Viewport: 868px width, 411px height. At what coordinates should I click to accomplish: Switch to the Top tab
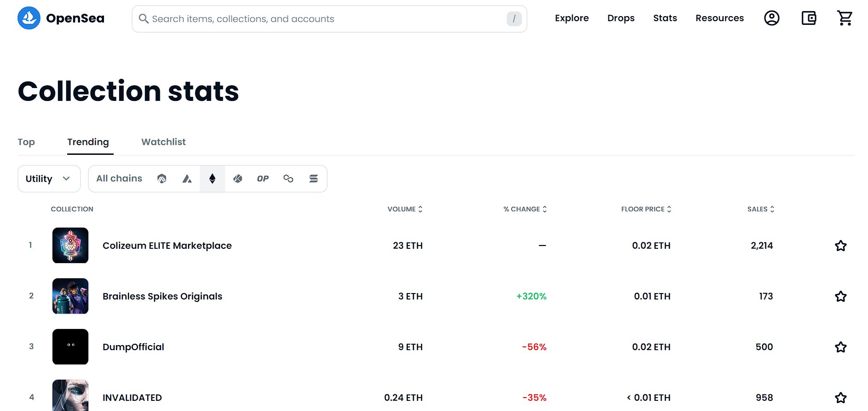point(26,142)
